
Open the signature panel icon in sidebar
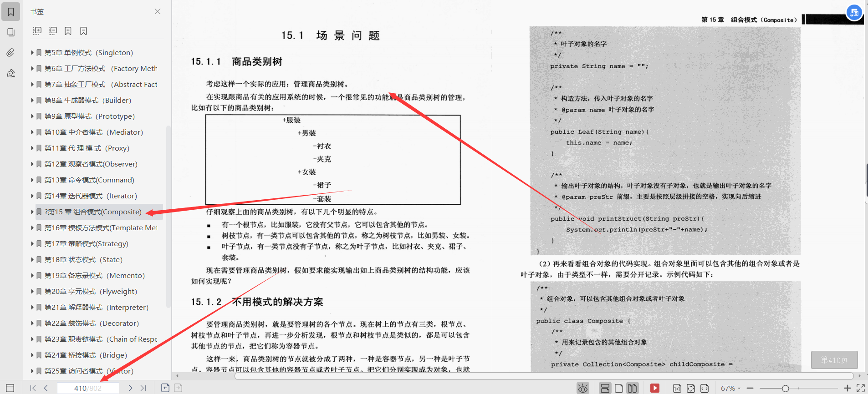point(10,73)
